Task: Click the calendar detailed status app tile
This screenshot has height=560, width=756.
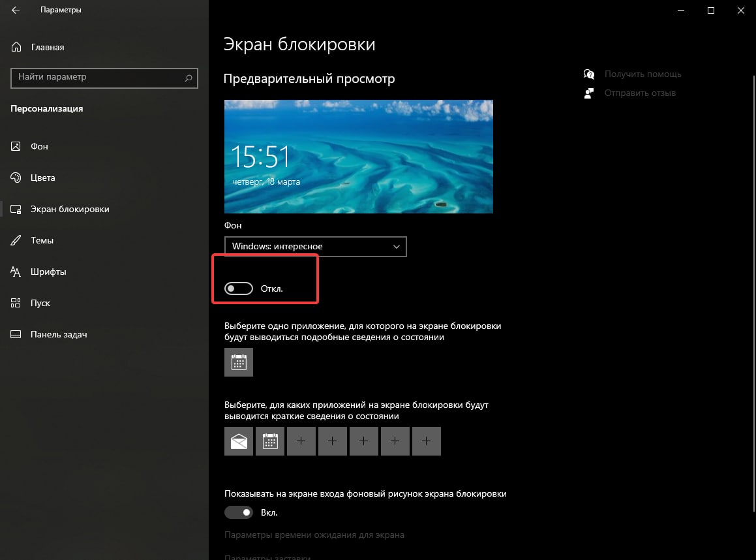Action: click(239, 362)
